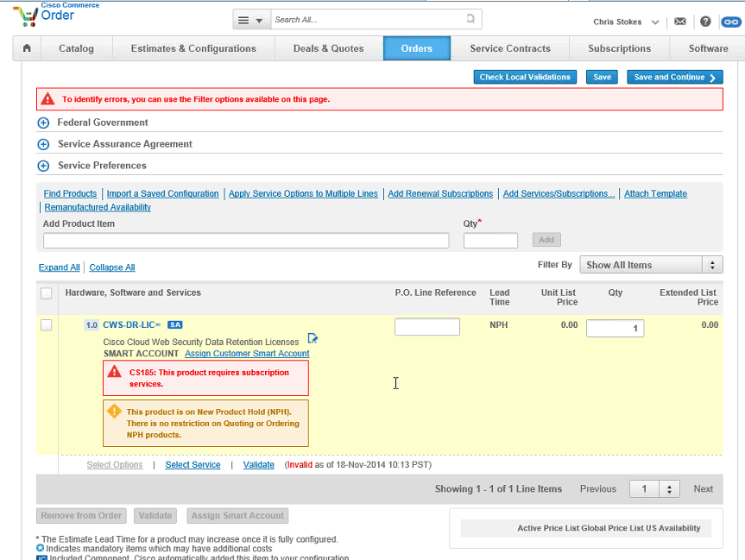Screen dimensions: 745x560
Task: Open the Software tab
Action: tap(708, 48)
